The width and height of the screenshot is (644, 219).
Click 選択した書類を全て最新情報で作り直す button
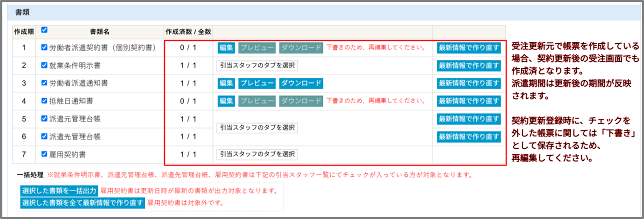pos(82,203)
